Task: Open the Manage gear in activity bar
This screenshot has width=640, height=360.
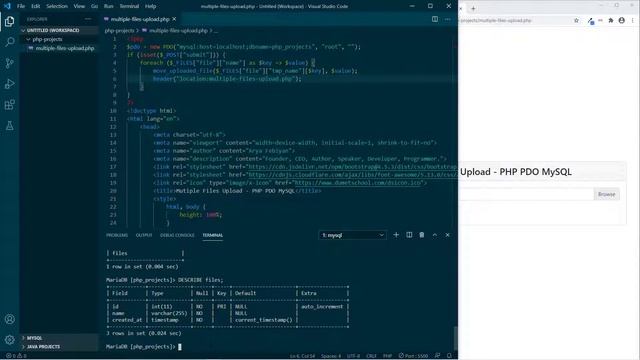Action: pyautogui.click(x=9, y=339)
